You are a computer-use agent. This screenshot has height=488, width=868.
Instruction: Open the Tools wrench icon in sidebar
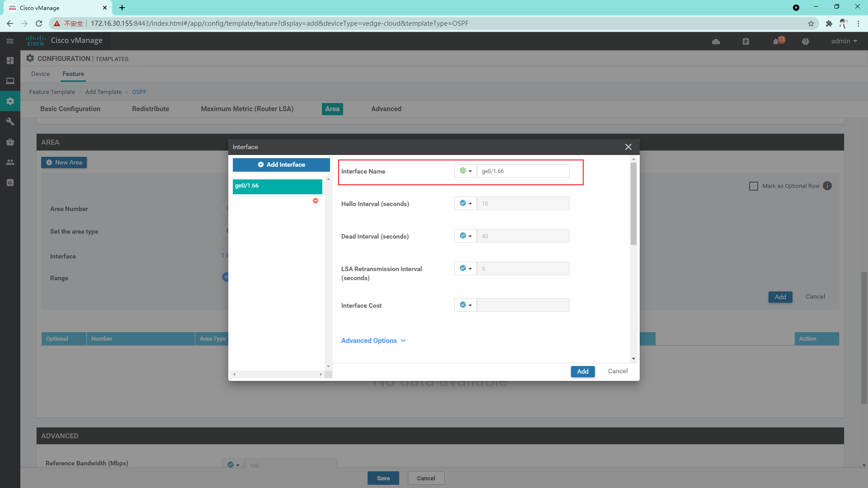[9, 121]
